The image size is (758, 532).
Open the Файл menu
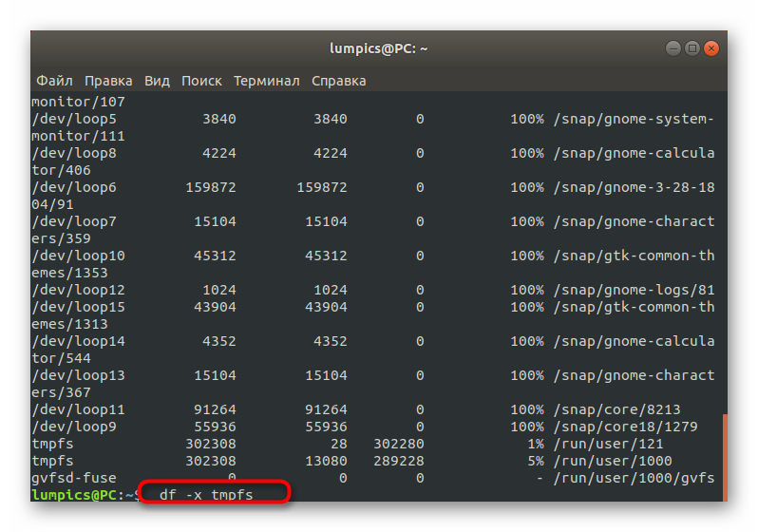(55, 81)
